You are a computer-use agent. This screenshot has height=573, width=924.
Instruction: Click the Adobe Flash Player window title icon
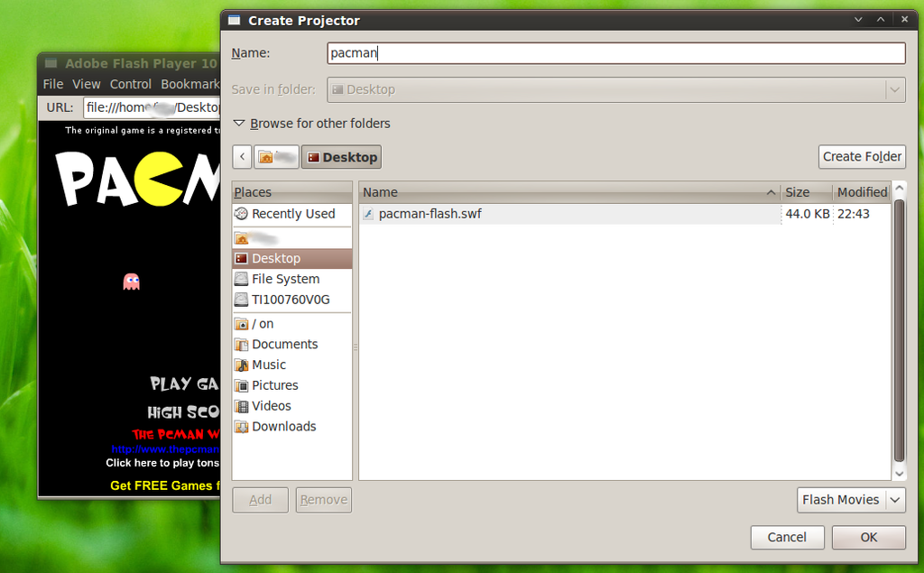click(51, 63)
